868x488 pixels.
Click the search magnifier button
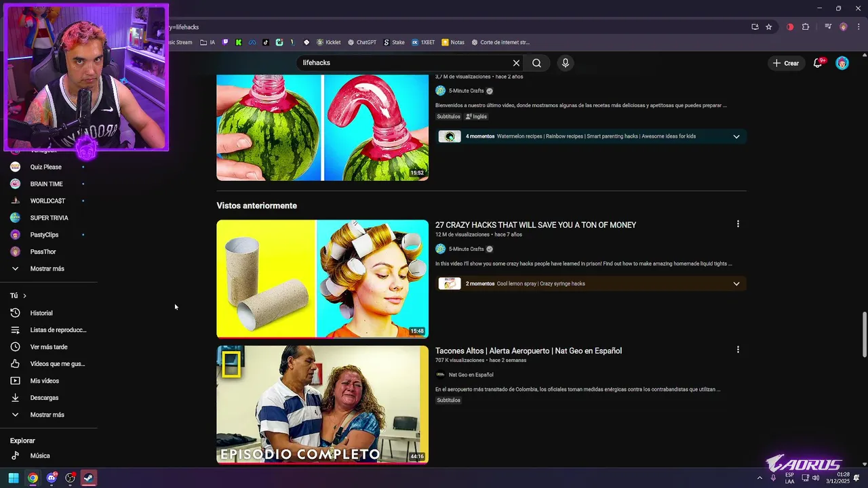[536, 63]
